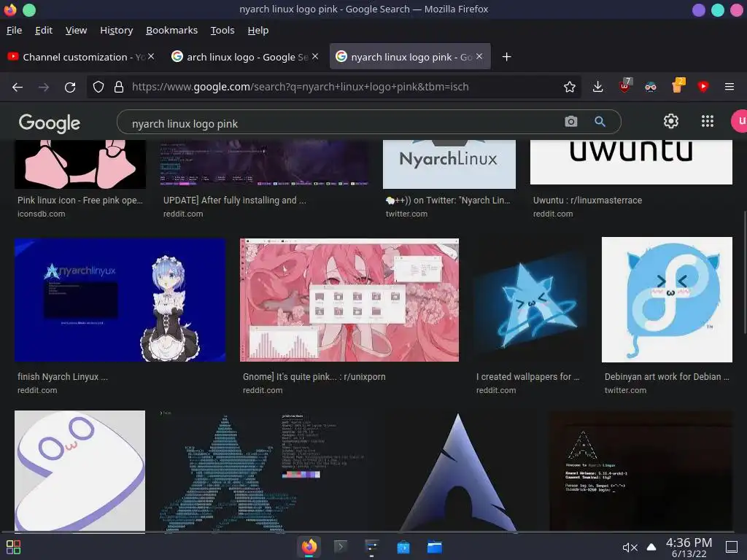Focus the URL address bar
747x560 pixels.
[333, 87]
